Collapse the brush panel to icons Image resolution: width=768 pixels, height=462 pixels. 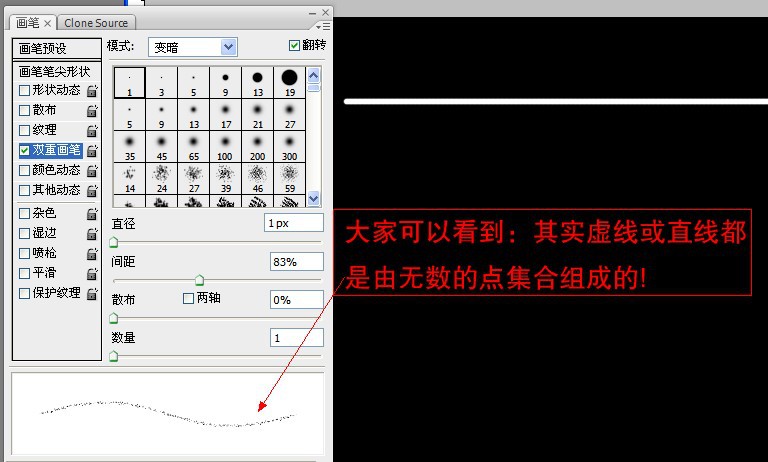click(312, 13)
